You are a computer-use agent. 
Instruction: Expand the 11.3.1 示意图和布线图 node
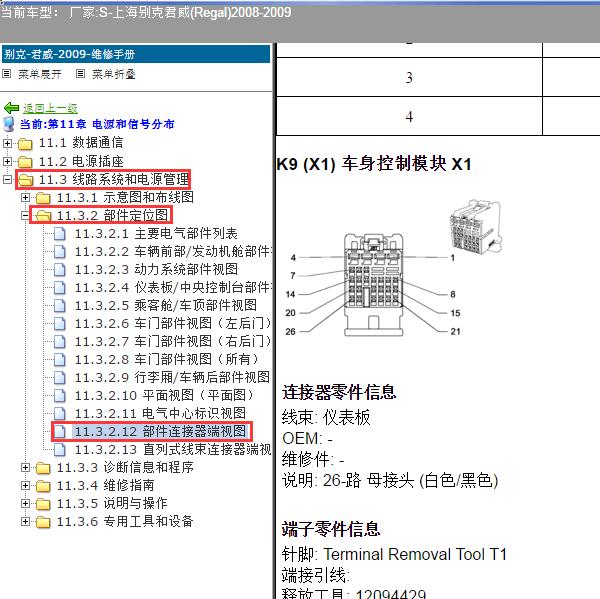pos(25,197)
